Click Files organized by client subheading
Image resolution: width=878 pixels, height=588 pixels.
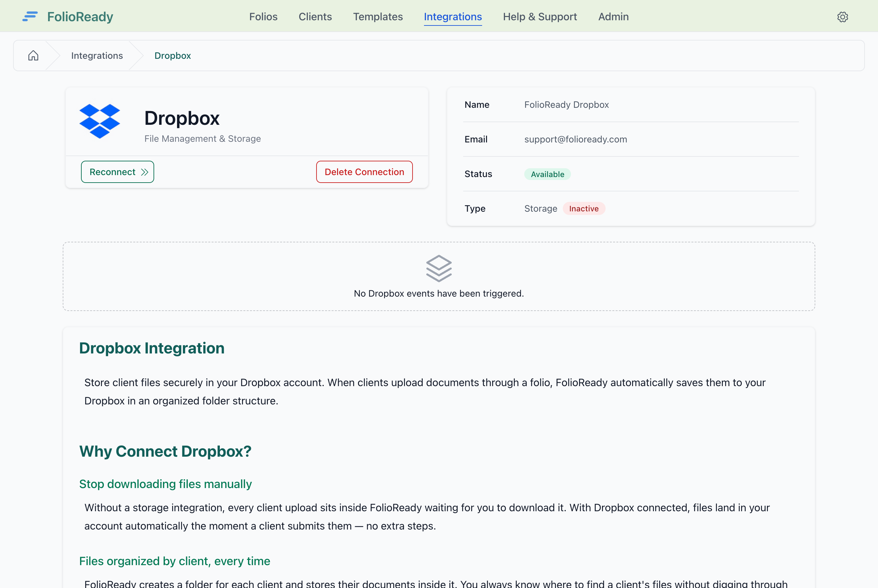click(175, 561)
